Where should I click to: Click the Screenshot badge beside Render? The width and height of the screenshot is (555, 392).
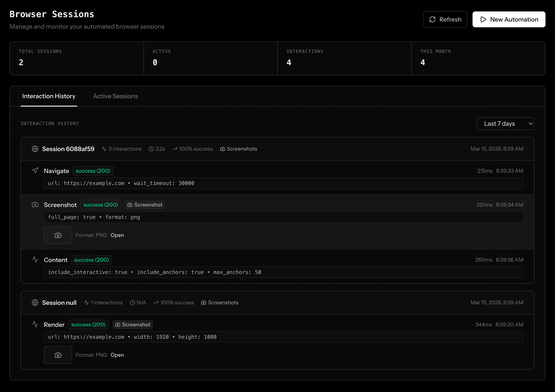click(133, 324)
